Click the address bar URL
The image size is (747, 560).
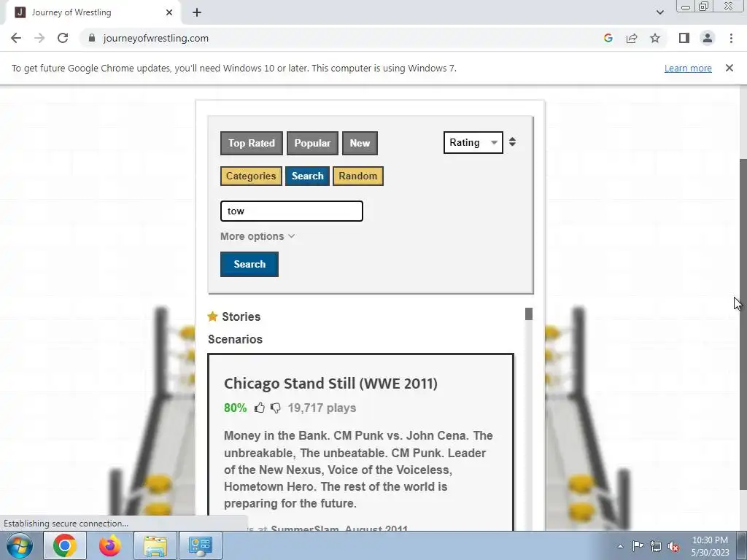click(x=156, y=38)
